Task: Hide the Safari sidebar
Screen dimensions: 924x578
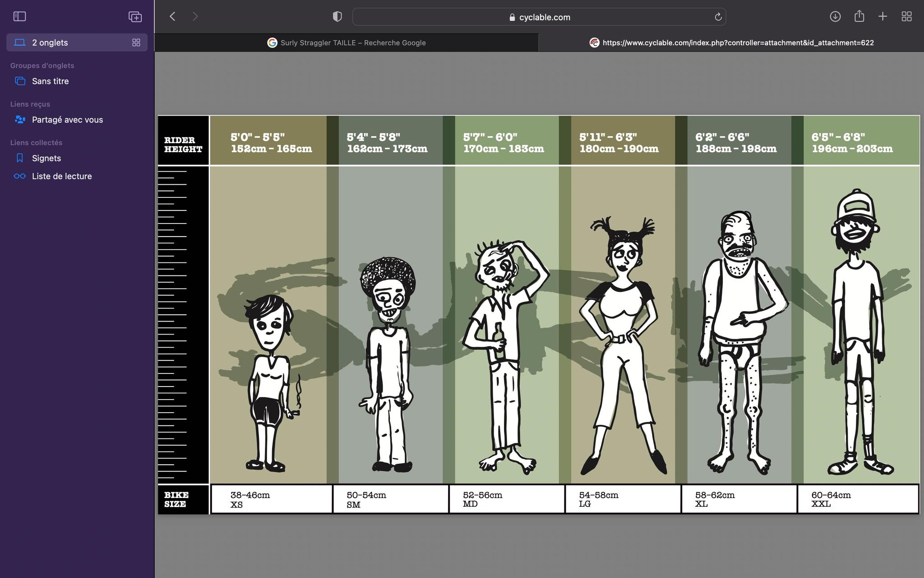Action: (19, 17)
